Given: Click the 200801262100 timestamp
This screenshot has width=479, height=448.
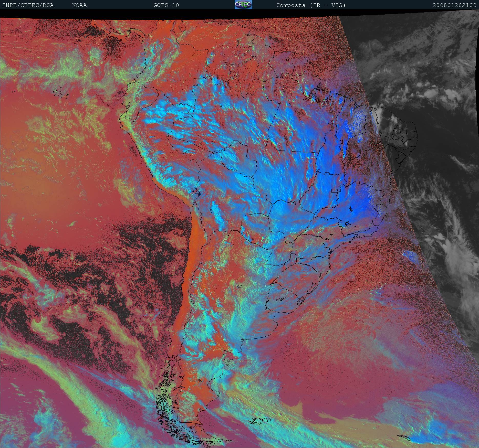Looking at the screenshot, I should [454, 5].
